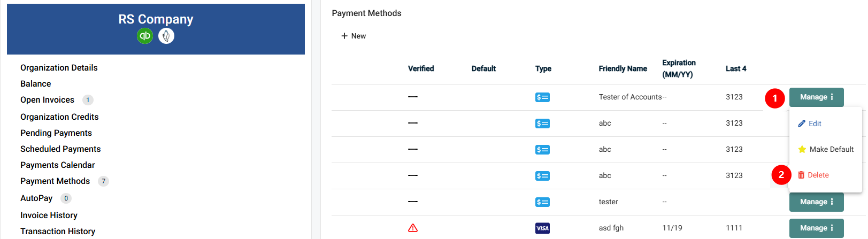Click the red warning triangle icon
This screenshot has width=868, height=239.
tap(413, 228)
